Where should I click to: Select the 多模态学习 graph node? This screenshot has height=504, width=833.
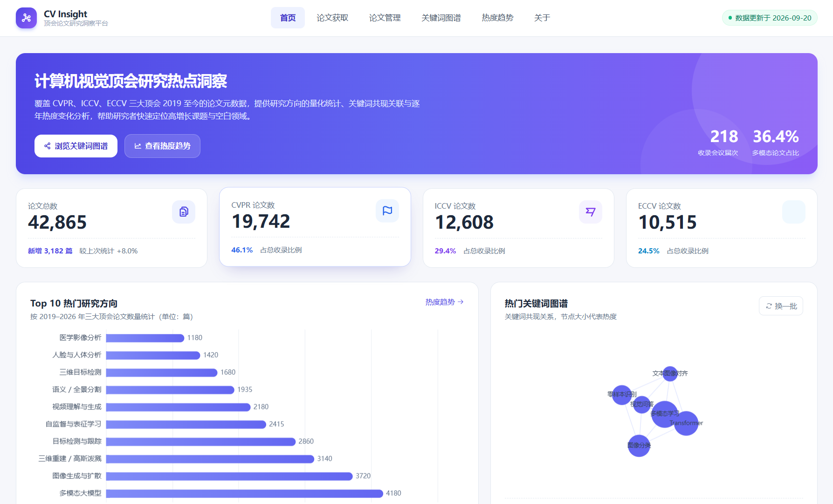[x=665, y=414]
